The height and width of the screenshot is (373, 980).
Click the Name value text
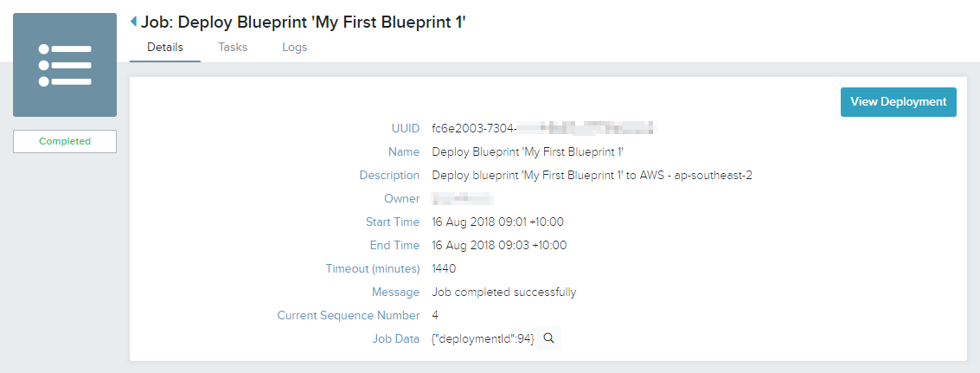528,152
